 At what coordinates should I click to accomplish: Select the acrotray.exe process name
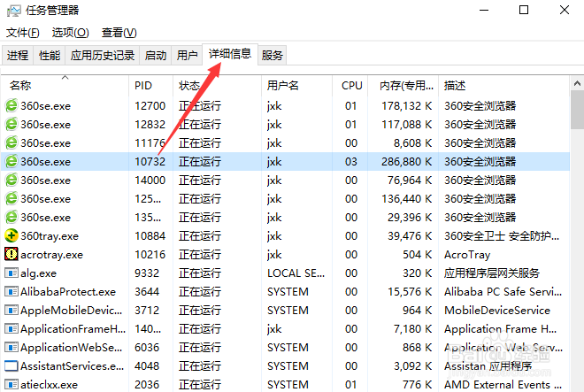pos(52,255)
